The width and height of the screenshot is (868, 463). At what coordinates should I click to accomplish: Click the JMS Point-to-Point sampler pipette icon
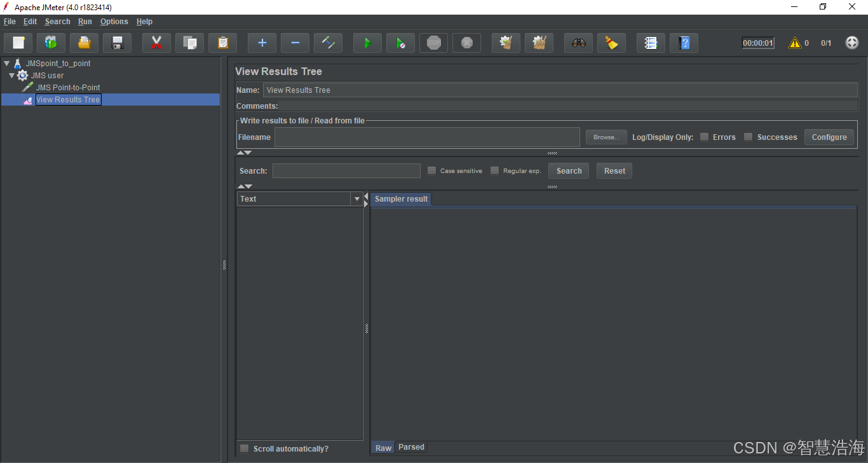[27, 87]
